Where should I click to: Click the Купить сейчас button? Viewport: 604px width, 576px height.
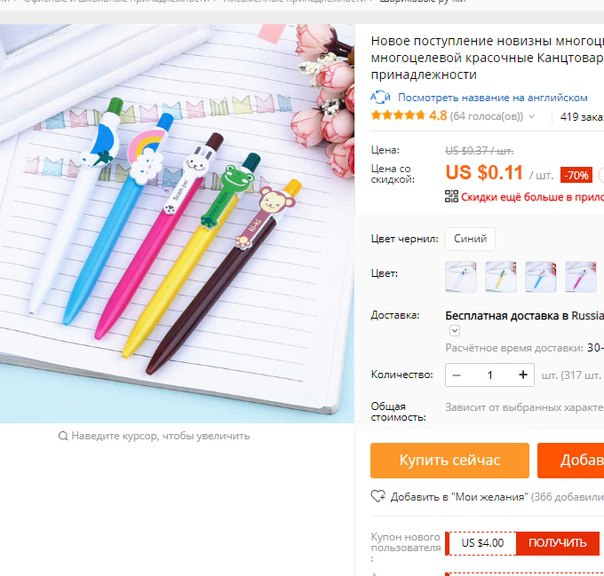450,460
